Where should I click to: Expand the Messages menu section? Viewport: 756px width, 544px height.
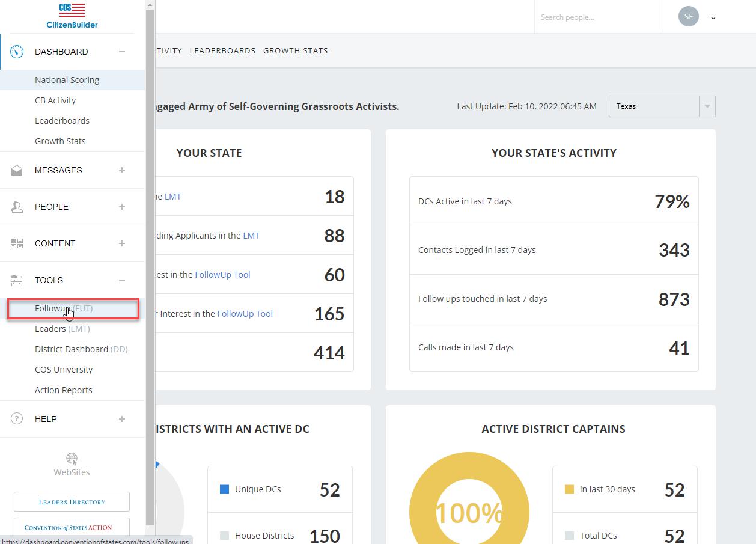click(122, 170)
